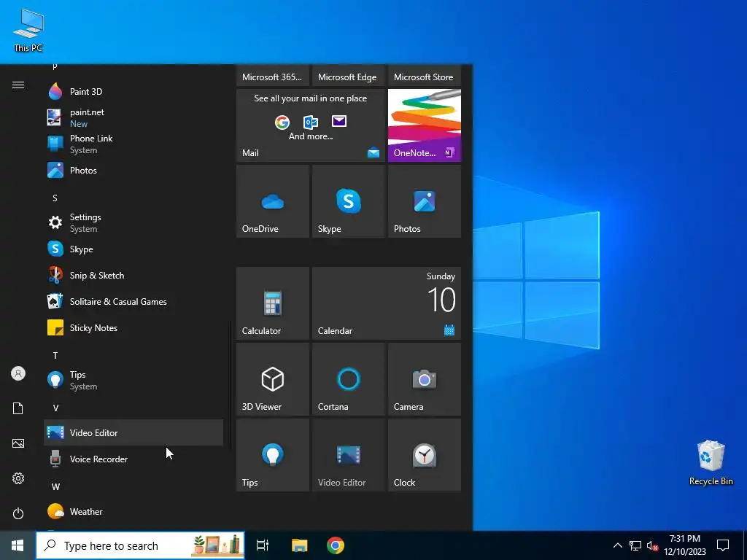747x560 pixels.
Task: Open the OneDrive tile
Action: [x=273, y=201]
